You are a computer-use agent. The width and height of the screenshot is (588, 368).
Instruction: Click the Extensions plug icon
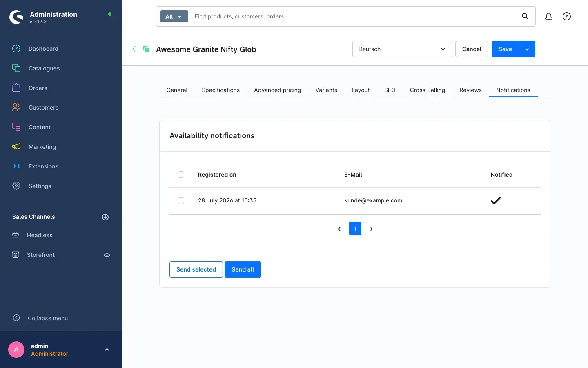(16, 166)
